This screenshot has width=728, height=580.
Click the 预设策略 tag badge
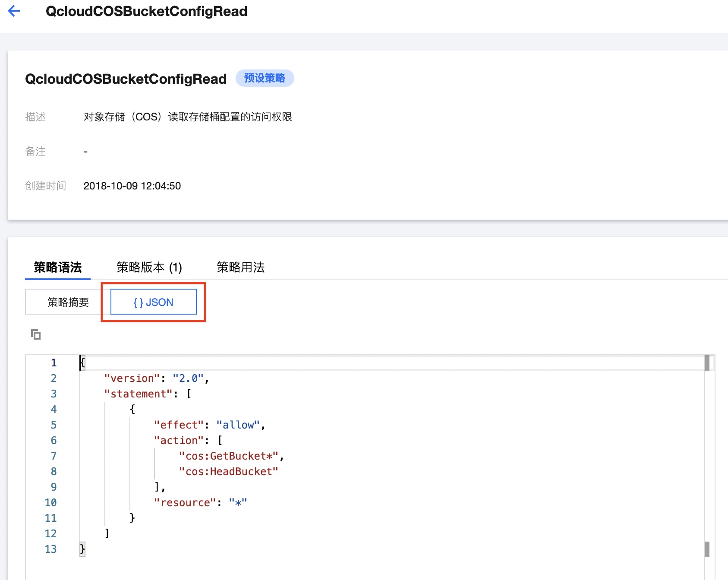click(x=265, y=78)
